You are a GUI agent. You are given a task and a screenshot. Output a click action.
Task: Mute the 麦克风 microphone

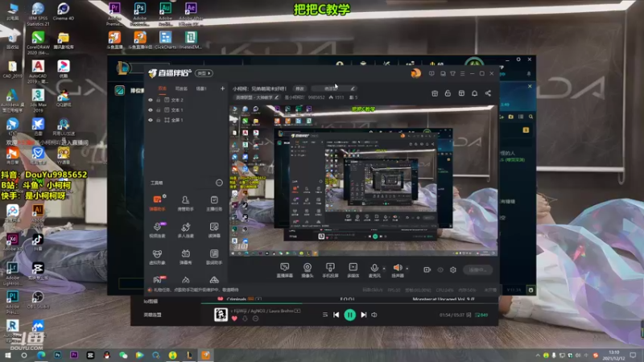point(374,270)
